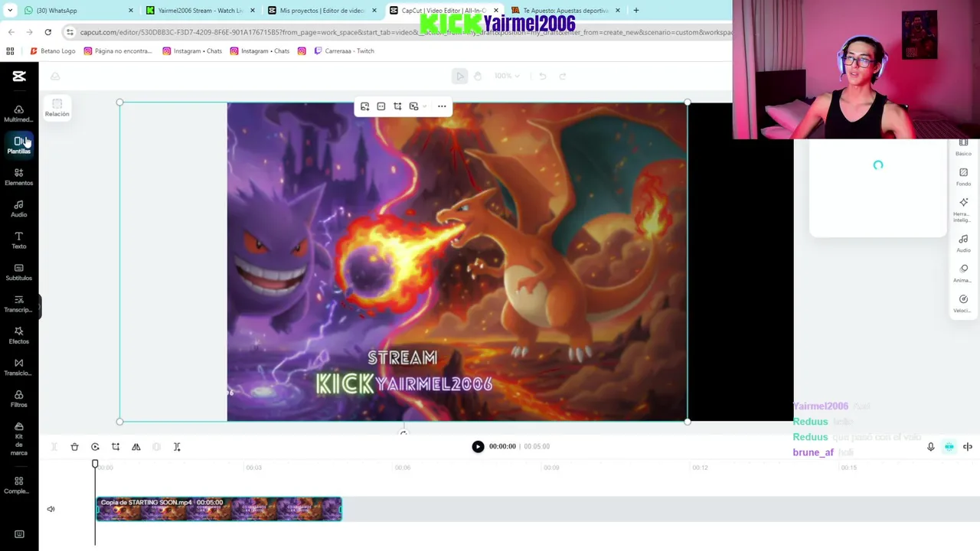The height and width of the screenshot is (551, 980).
Task: Click the Relación aspect ratio button
Action: 57,108
